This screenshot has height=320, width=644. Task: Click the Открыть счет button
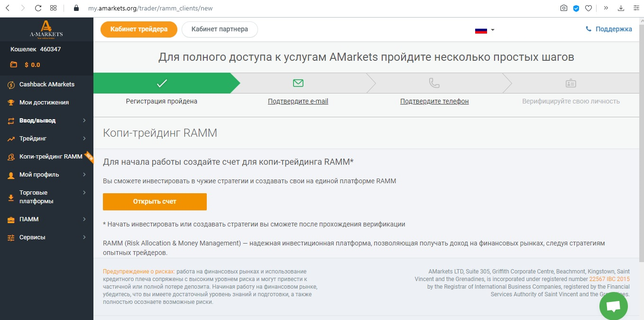(155, 202)
